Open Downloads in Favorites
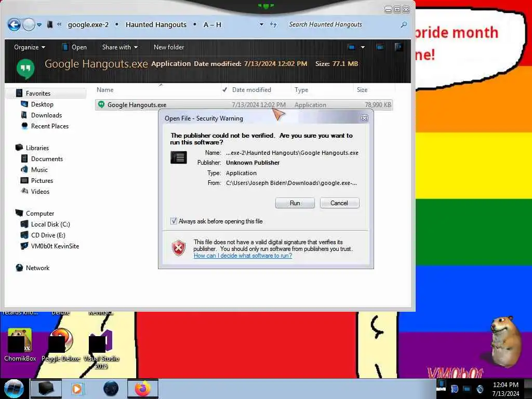Screen dimensions: 532x399 coord(46,115)
